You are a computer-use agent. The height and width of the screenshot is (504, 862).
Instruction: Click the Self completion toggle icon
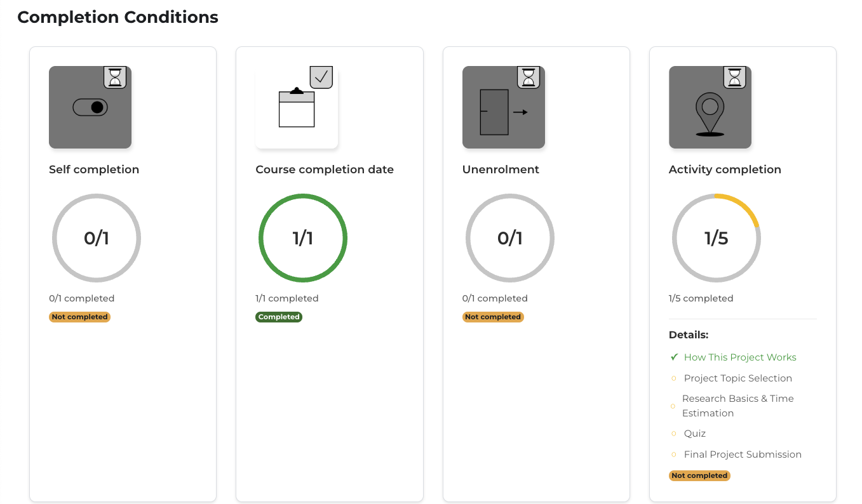click(90, 108)
